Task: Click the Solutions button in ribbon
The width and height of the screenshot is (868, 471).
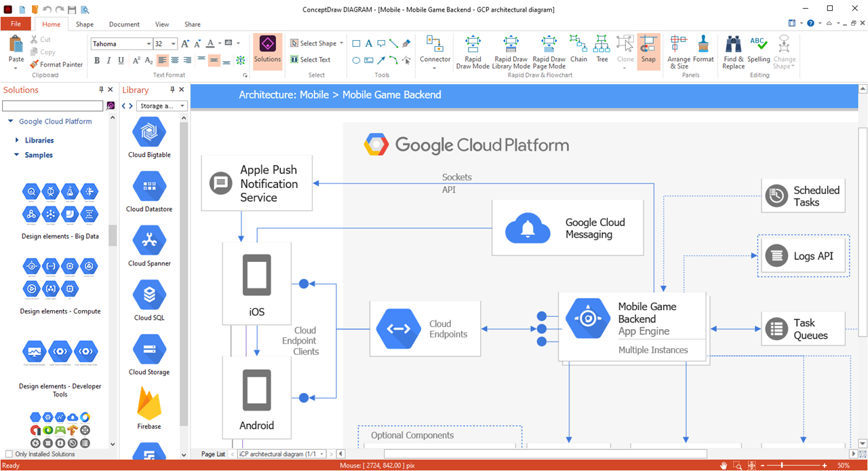Action: point(267,51)
